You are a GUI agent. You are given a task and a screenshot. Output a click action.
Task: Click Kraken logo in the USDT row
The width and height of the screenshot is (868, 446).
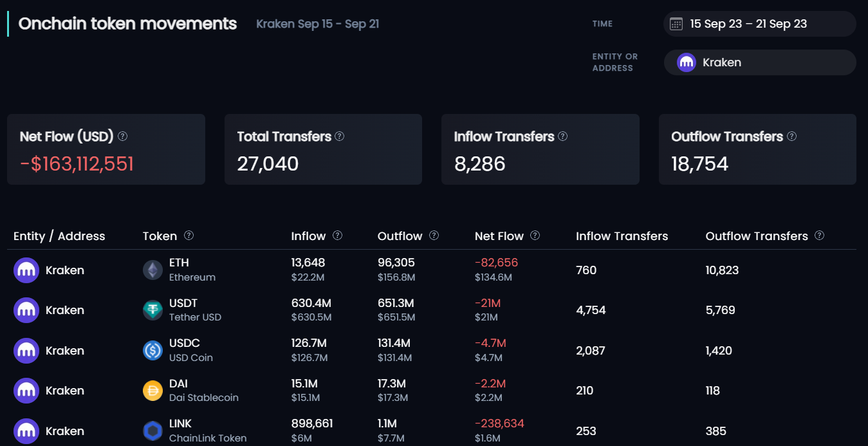(x=26, y=310)
